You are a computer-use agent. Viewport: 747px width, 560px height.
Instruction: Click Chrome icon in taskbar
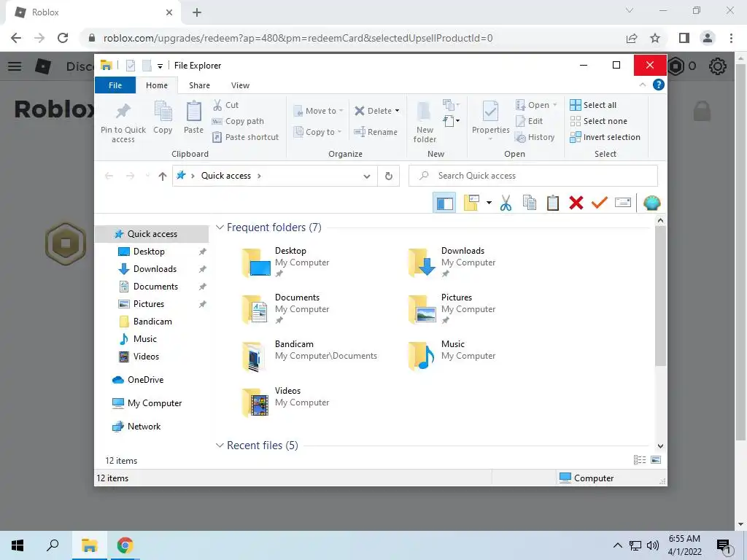coord(125,545)
